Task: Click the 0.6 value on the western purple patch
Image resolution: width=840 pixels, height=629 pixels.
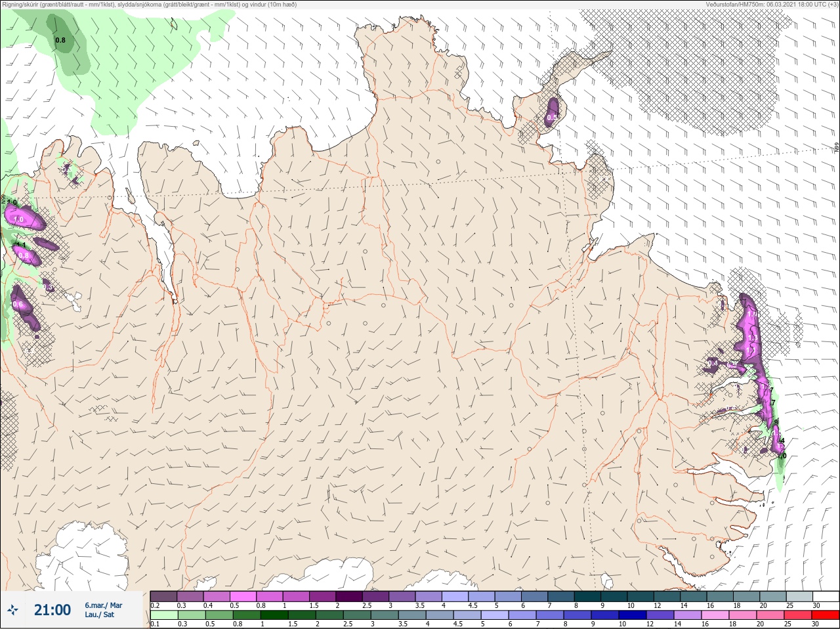Action: (x=18, y=305)
